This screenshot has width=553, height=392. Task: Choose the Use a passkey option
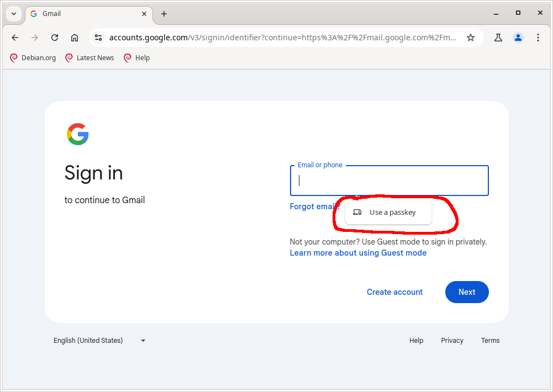388,212
